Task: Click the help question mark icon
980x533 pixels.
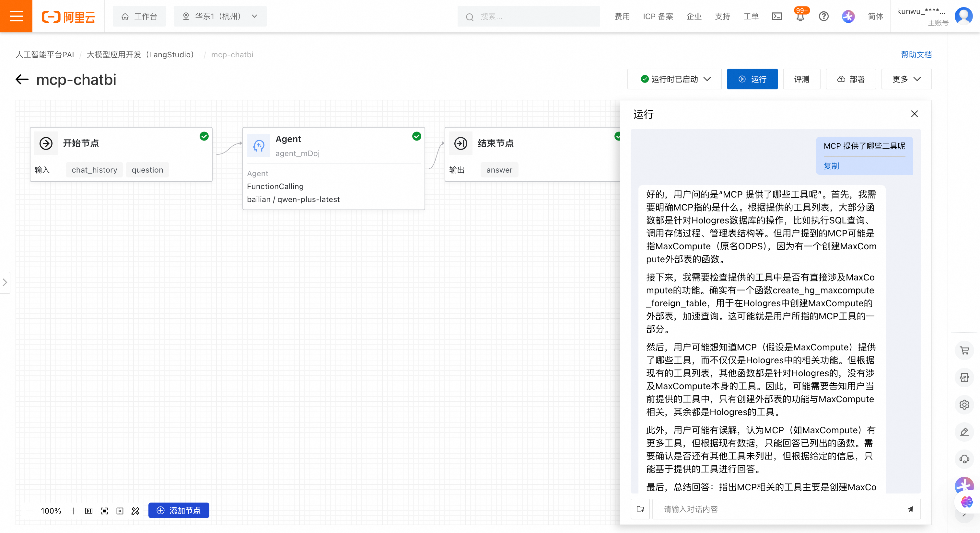Action: [824, 16]
